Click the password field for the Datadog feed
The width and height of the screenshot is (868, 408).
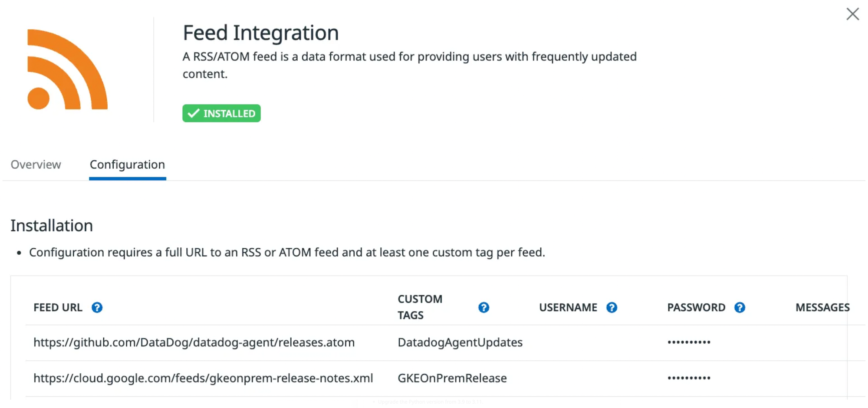[689, 342]
